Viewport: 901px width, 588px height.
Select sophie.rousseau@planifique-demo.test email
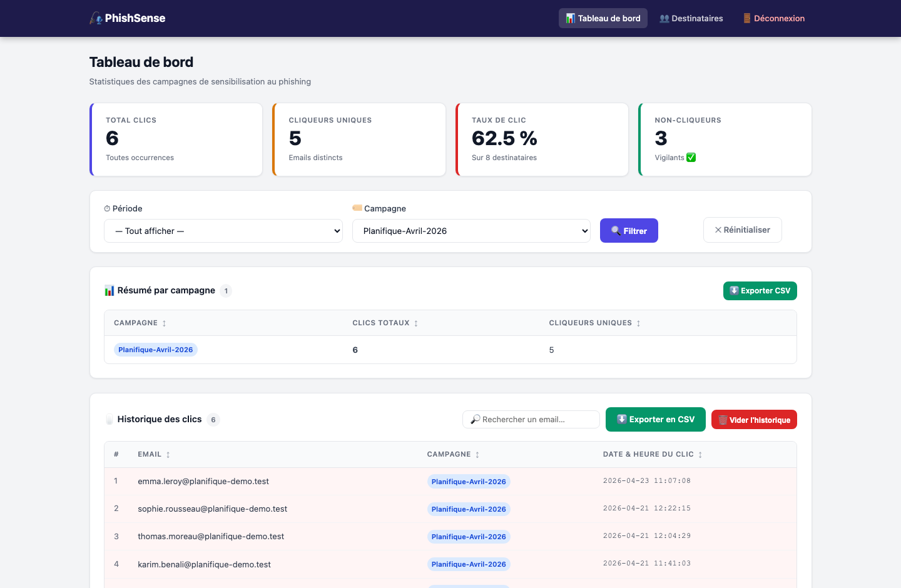pyautogui.click(x=213, y=509)
